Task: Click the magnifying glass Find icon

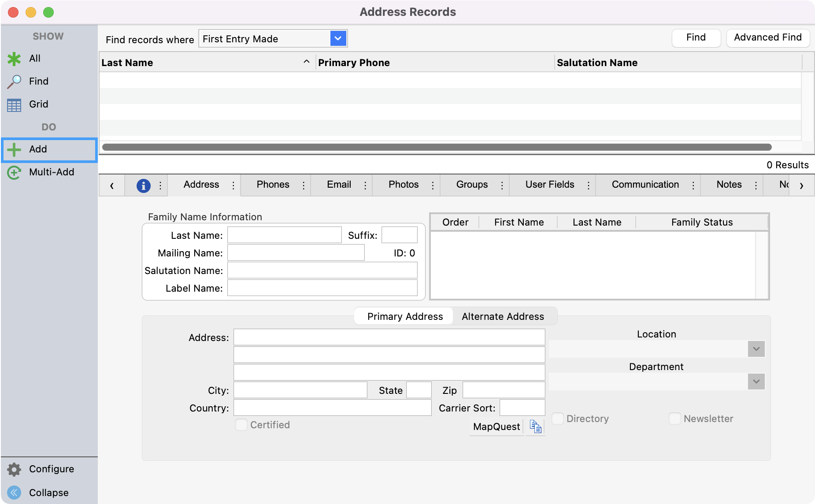Action: [x=14, y=82]
